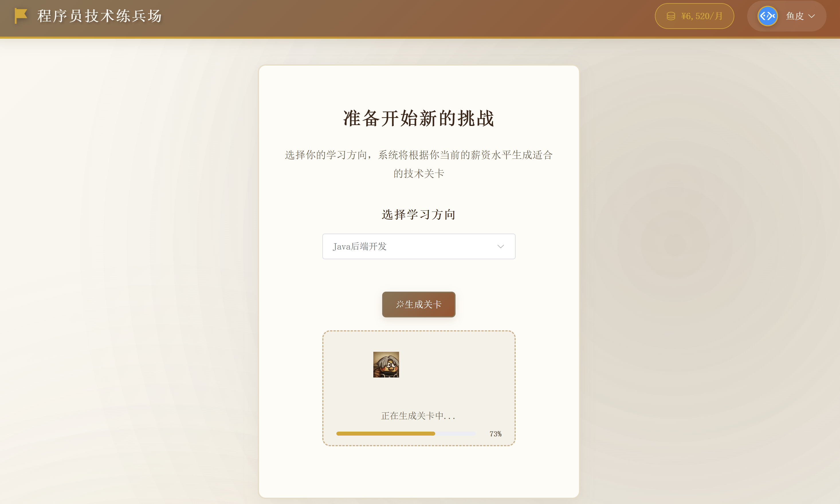Click the blue code avatar icon
Image resolution: width=840 pixels, height=504 pixels.
pos(768,16)
